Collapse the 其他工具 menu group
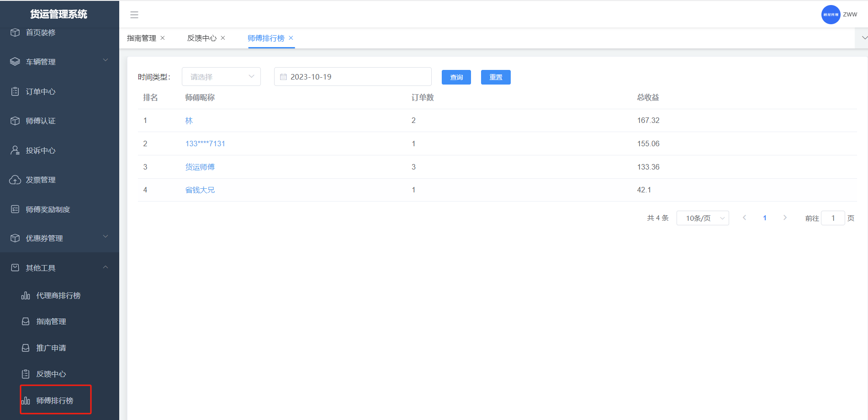 click(x=59, y=268)
